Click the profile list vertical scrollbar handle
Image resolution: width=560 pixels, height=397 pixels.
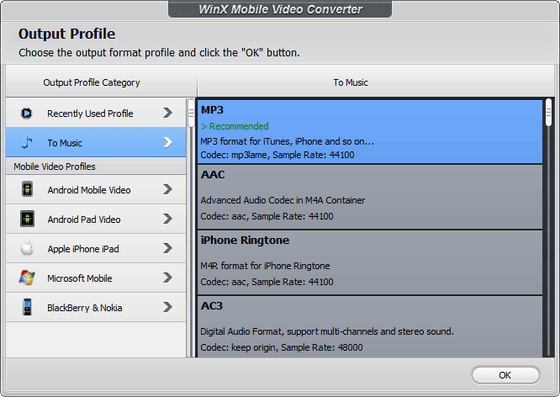[x=549, y=112]
